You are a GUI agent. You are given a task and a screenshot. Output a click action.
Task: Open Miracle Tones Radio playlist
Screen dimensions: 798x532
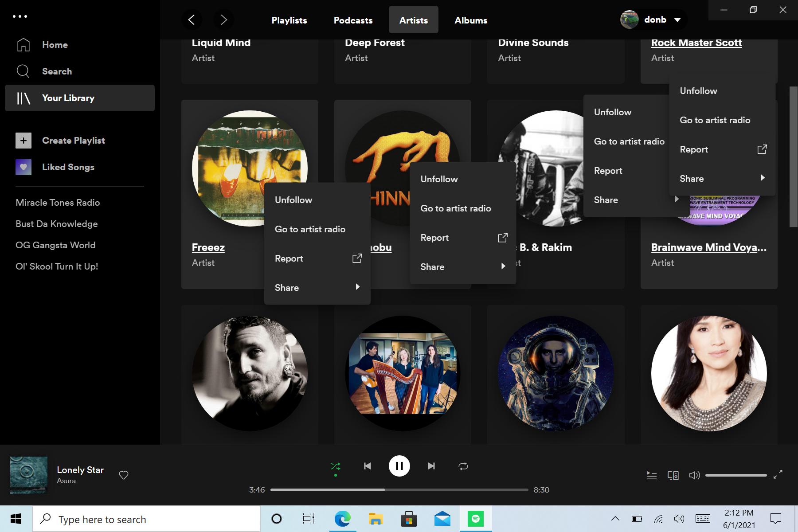(x=58, y=203)
